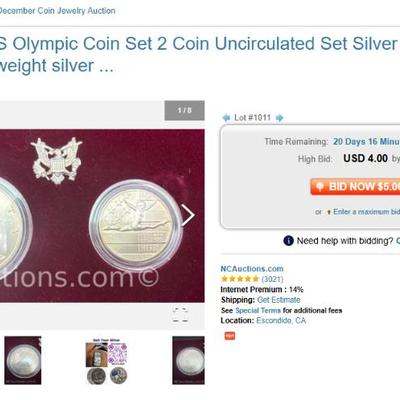Click Get Estimate for shipping

[x=279, y=300]
